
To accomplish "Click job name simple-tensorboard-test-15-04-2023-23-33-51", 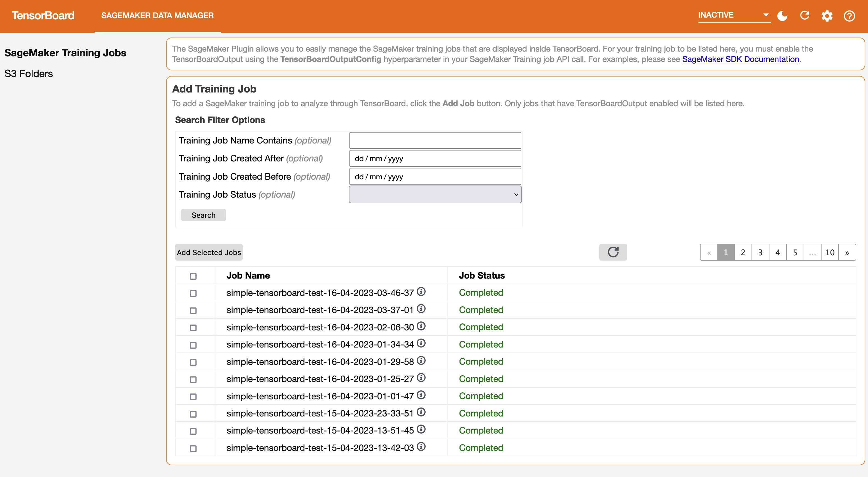I will [x=320, y=414].
